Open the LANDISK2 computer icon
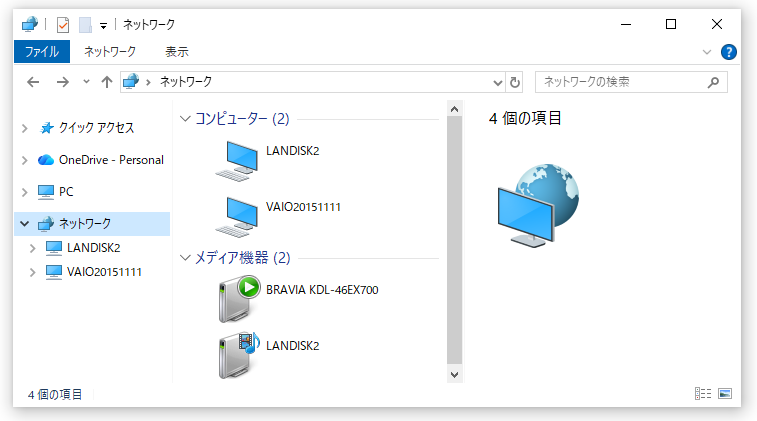The image size is (757, 421). 236,158
